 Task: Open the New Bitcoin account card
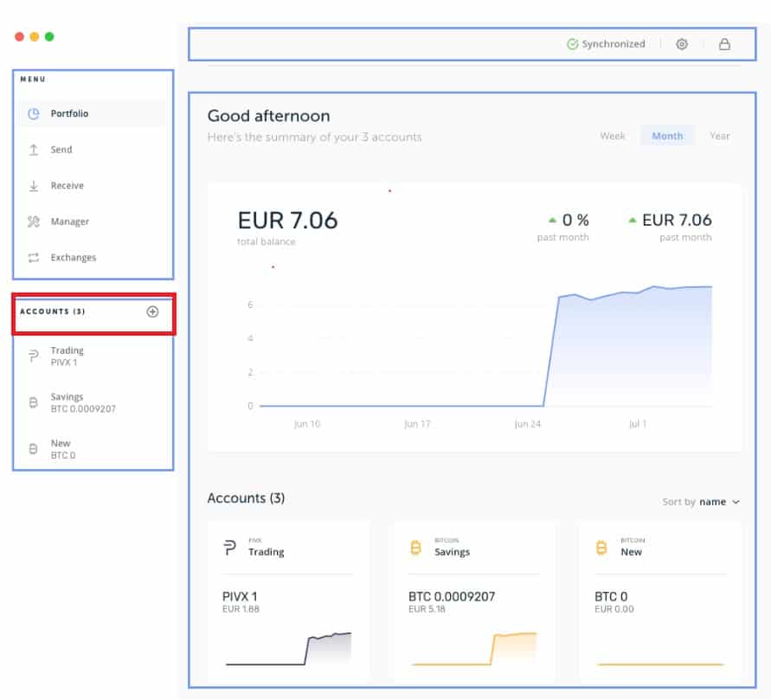660,600
